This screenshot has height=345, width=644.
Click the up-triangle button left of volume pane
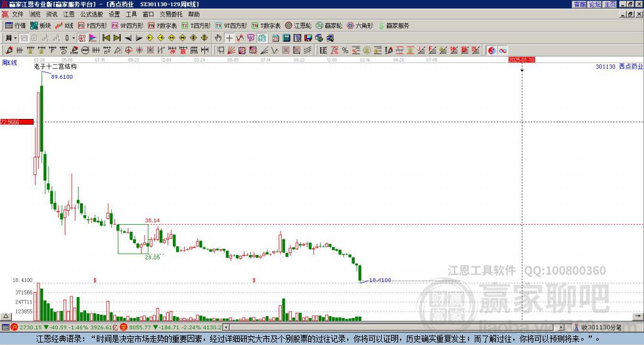[x=6, y=316]
